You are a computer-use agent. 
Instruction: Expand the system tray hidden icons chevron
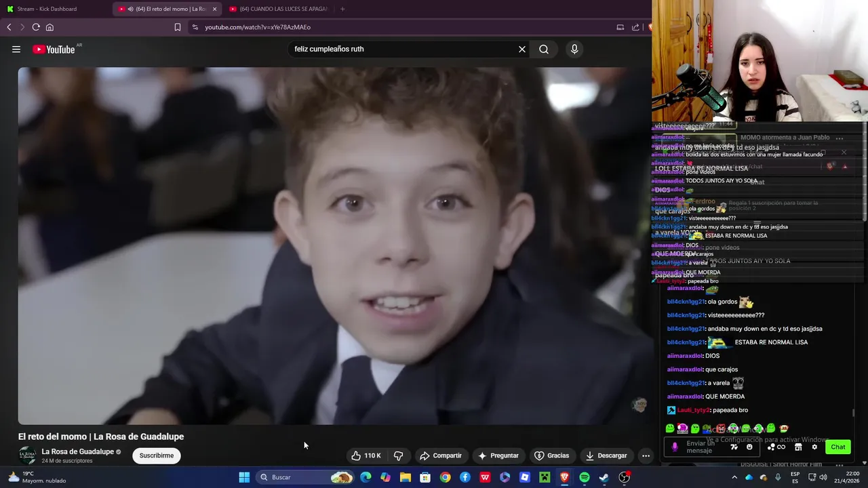[734, 477]
